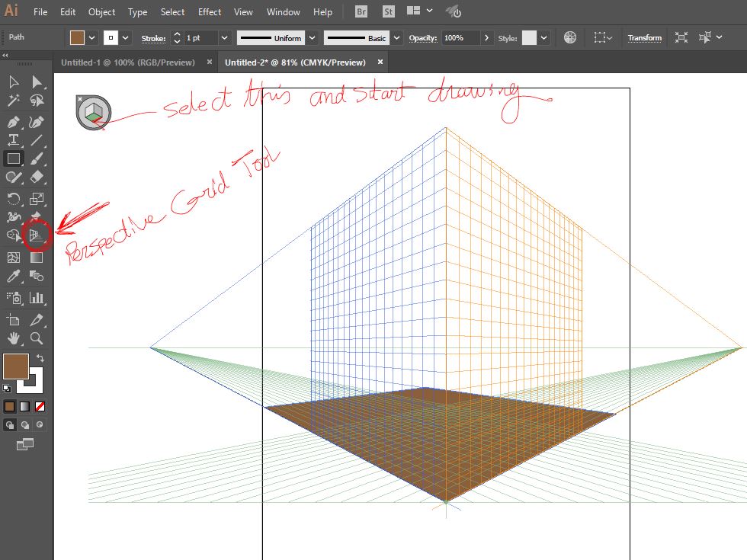Swap fill and stroke colors
This screenshot has width=747, height=560.
[x=40, y=357]
